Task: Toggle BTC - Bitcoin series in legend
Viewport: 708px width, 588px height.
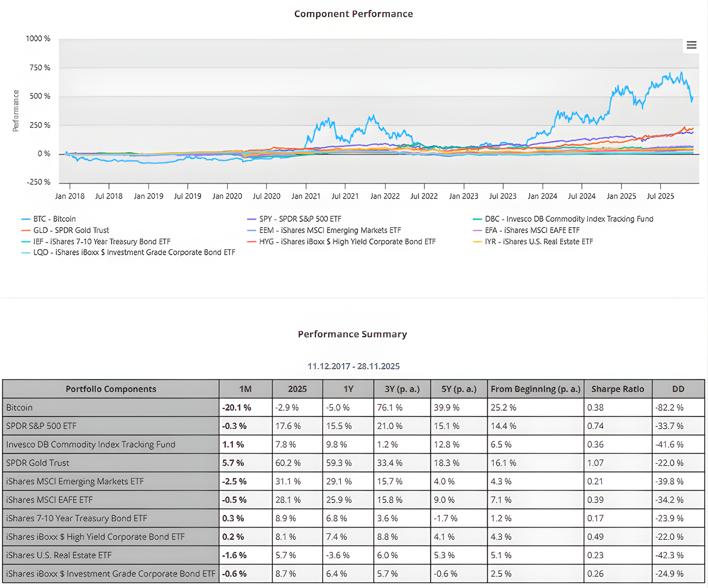Action: coord(54,219)
